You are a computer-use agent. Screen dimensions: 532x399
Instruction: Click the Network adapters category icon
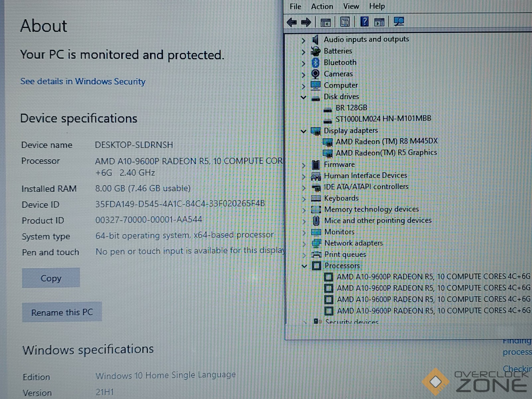coord(317,243)
